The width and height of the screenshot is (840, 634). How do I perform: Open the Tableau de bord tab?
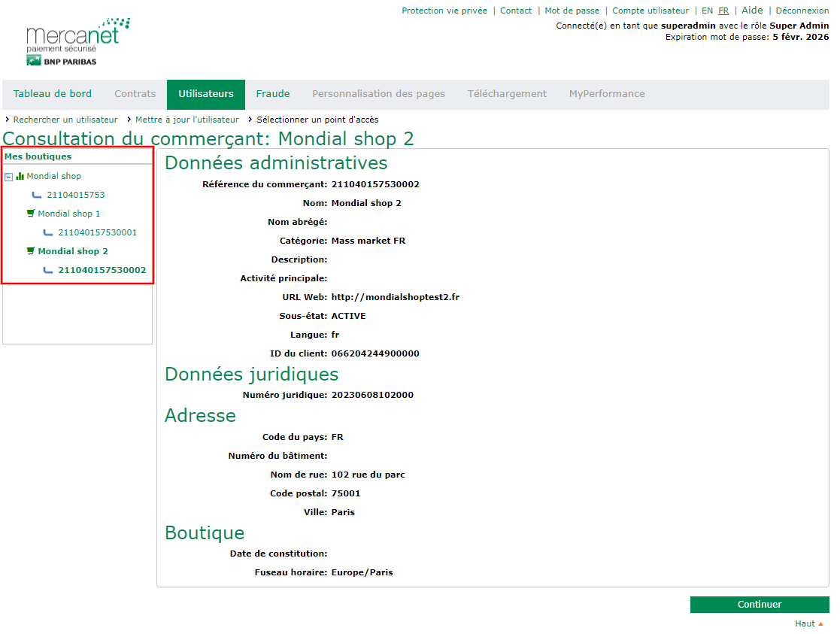[x=53, y=94]
